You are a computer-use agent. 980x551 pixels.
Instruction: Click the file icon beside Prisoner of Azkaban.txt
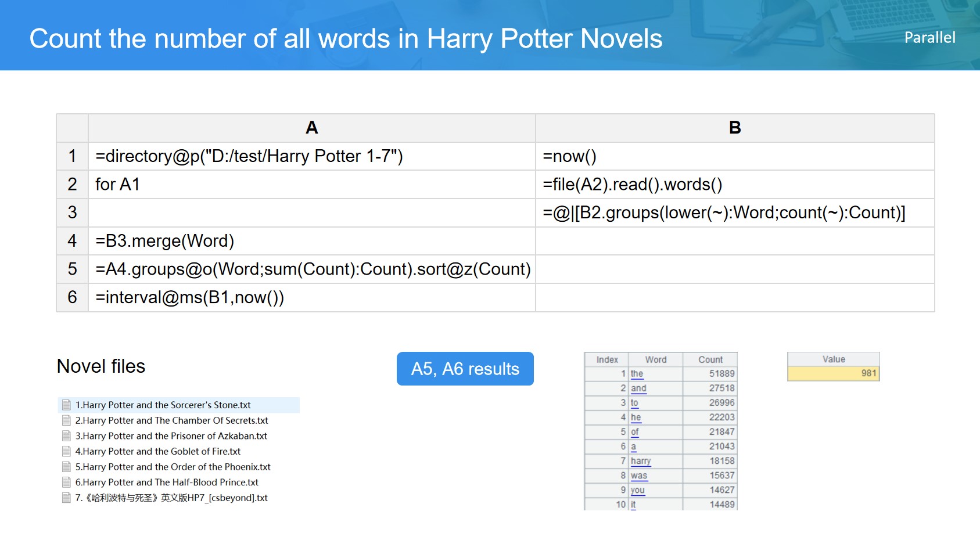click(66, 436)
